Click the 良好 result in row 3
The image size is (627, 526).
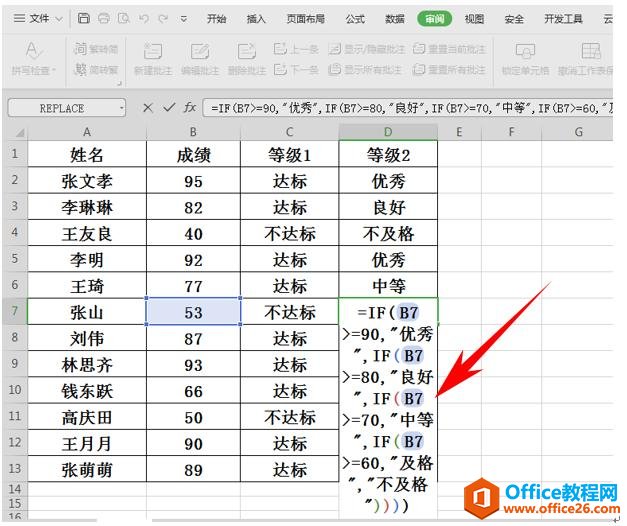388,207
